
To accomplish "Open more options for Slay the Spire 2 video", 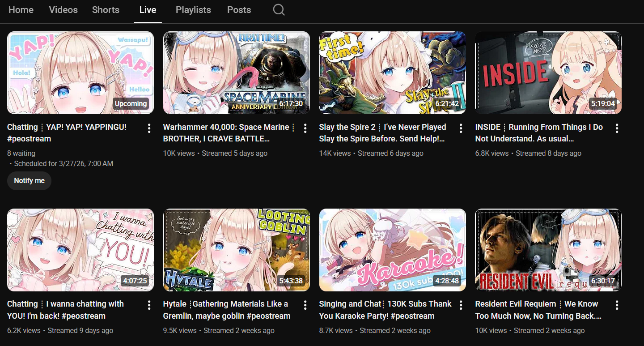I will tap(461, 129).
